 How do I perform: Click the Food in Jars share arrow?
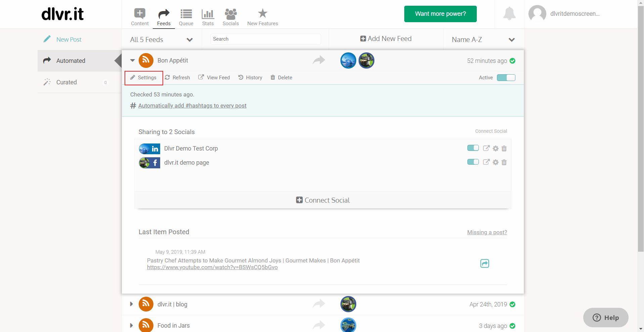click(319, 325)
